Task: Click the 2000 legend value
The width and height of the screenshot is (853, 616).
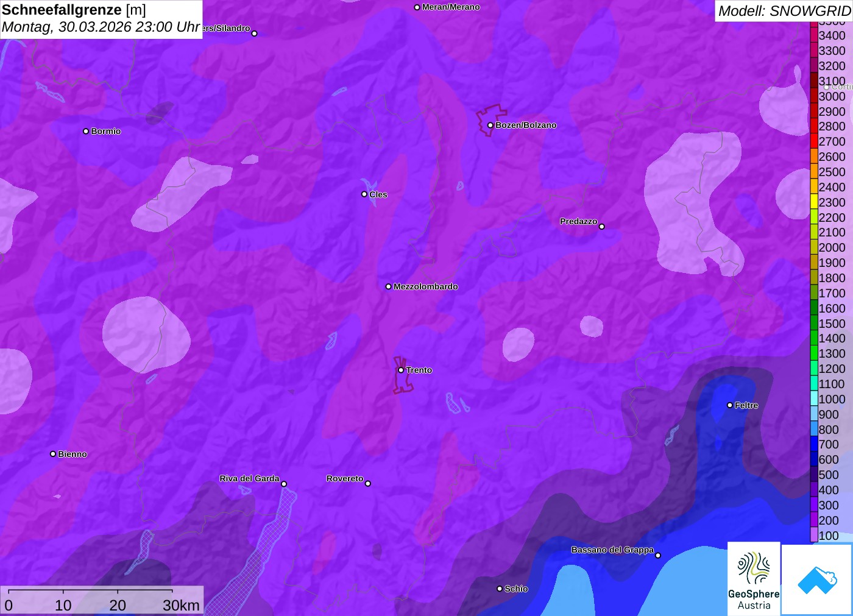Action: click(x=832, y=247)
